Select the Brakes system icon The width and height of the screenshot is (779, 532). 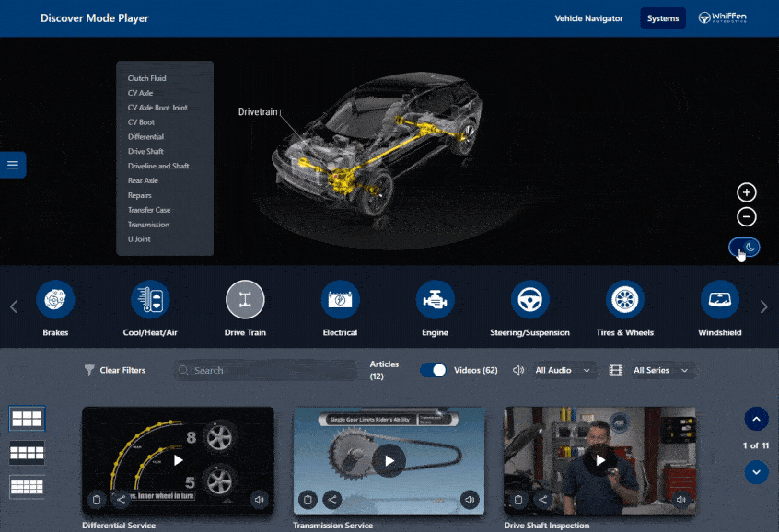55,300
